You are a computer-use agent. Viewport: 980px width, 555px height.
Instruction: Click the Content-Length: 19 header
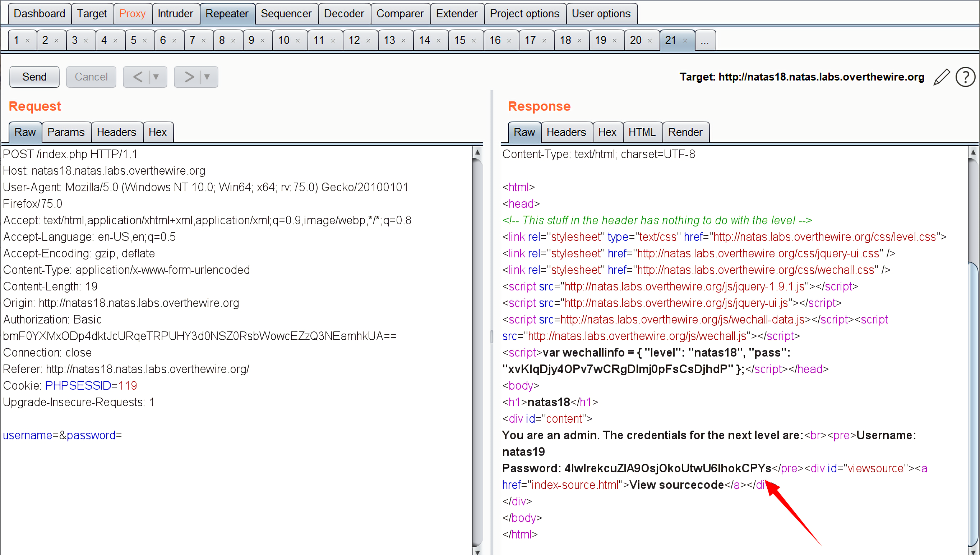click(50, 286)
